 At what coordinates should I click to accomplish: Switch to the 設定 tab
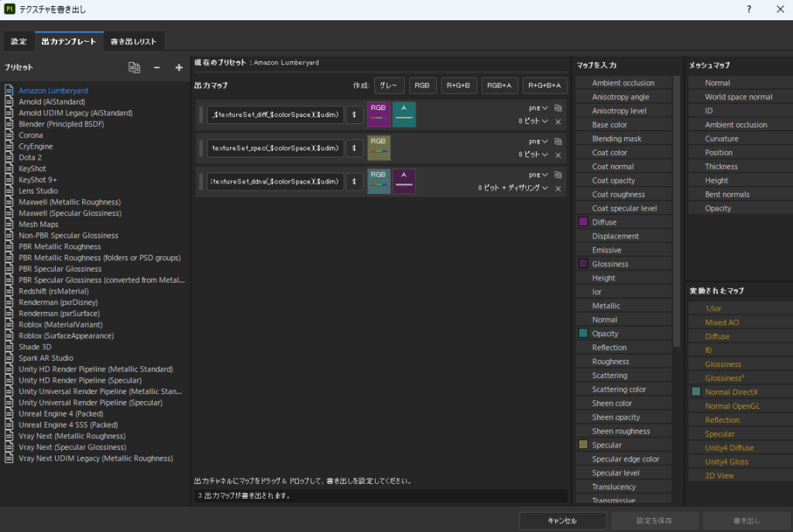[19, 42]
